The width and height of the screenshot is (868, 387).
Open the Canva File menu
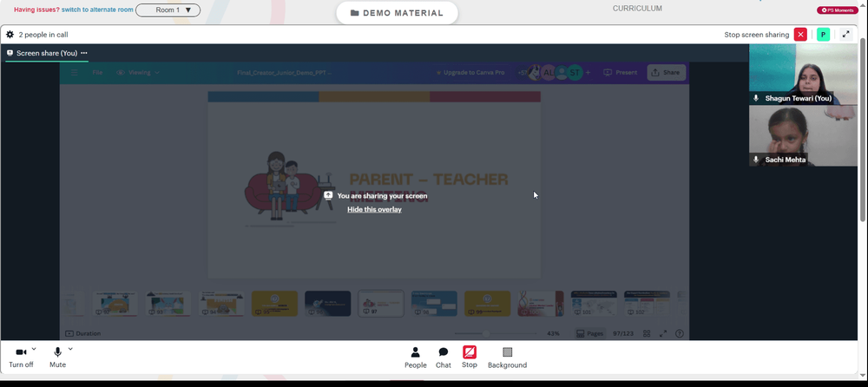(97, 73)
